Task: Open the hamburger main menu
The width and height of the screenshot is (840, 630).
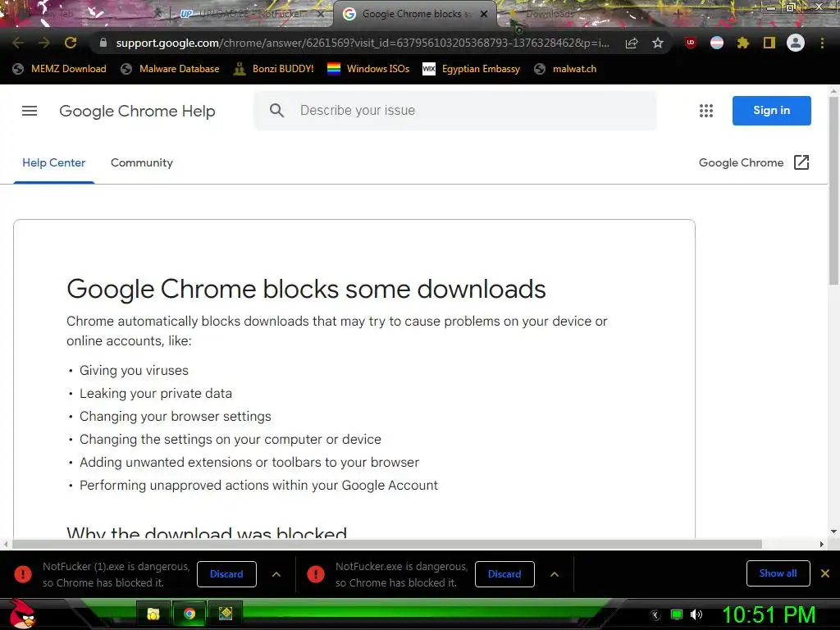Action: tap(30, 111)
